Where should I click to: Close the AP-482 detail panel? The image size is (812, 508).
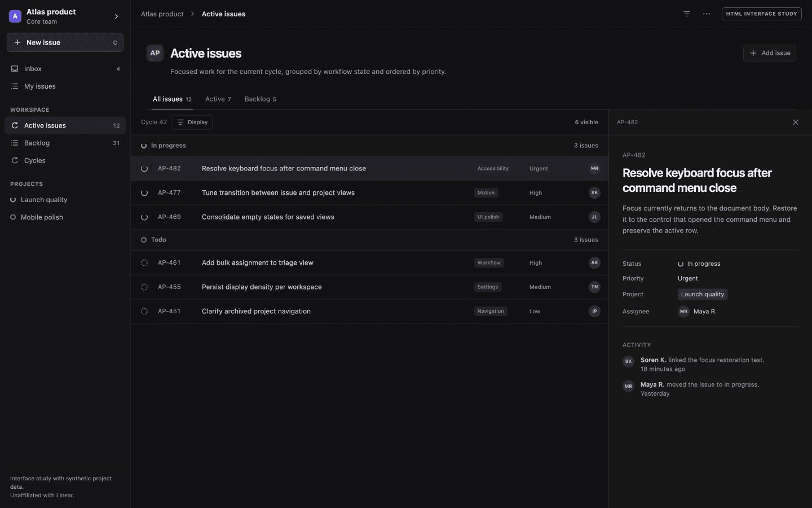point(796,122)
